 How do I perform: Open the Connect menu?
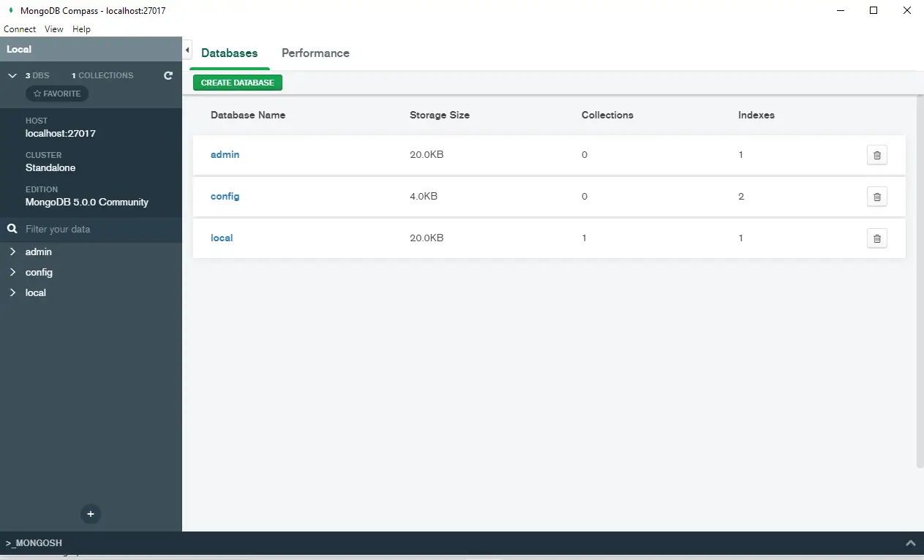pos(20,29)
